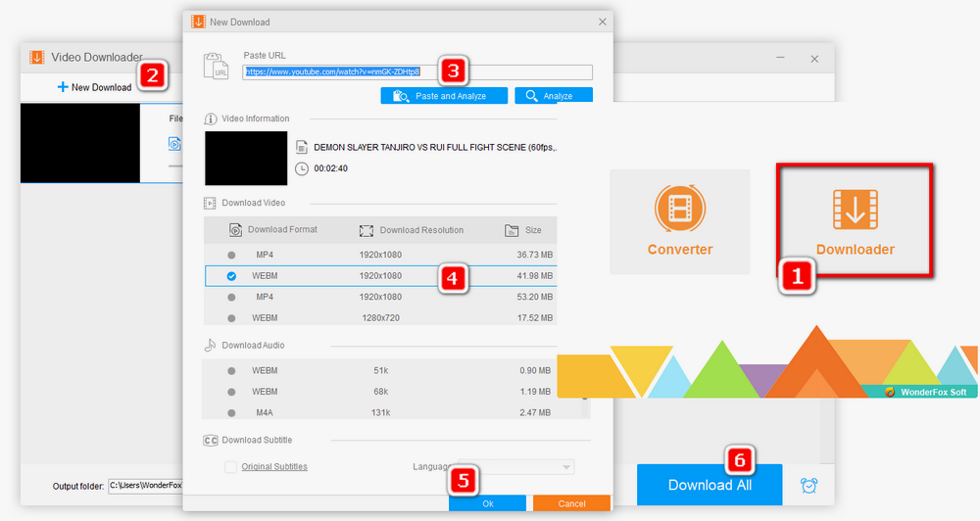Confirm with the Ok button

coord(487,503)
